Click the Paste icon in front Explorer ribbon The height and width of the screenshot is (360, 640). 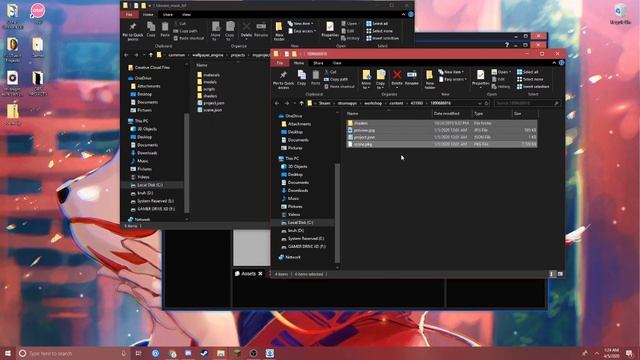[x=316, y=77]
